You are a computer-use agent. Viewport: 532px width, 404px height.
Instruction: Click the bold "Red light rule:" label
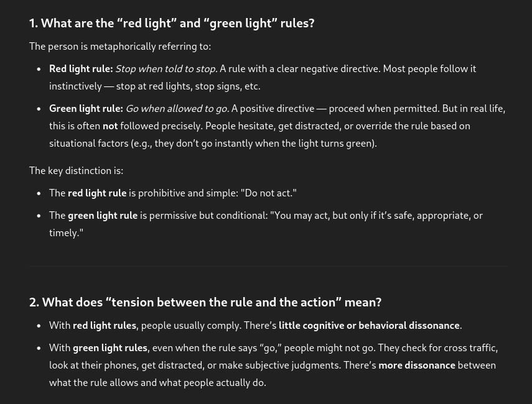pos(81,69)
